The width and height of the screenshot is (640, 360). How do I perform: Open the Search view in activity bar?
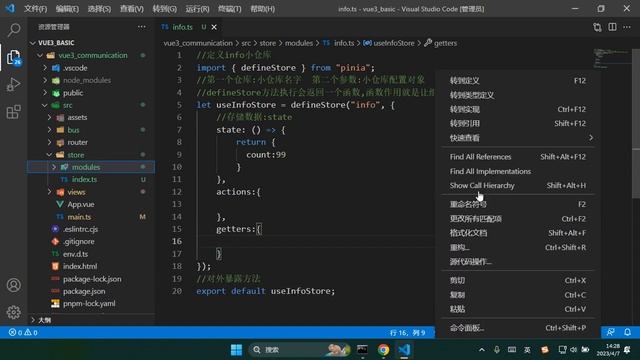coord(13,30)
